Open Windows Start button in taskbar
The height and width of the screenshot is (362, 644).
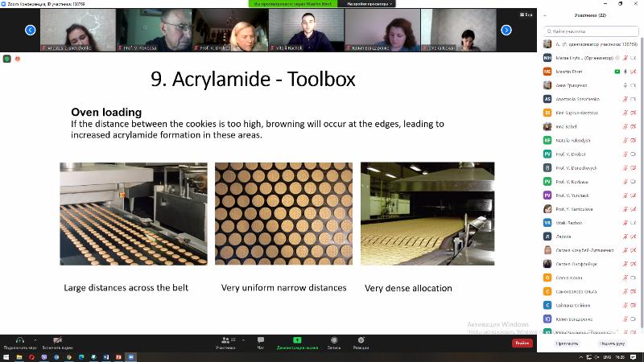(6, 357)
